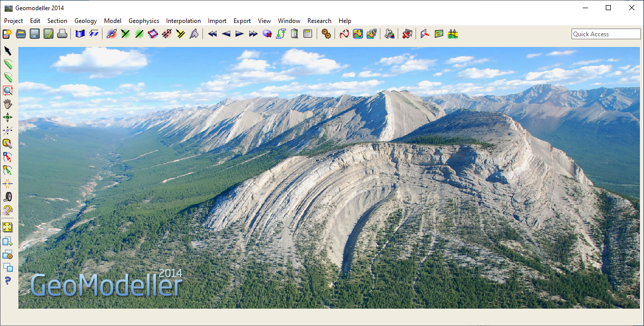Open the Geophysics menu
The height and width of the screenshot is (326, 644).
click(144, 21)
